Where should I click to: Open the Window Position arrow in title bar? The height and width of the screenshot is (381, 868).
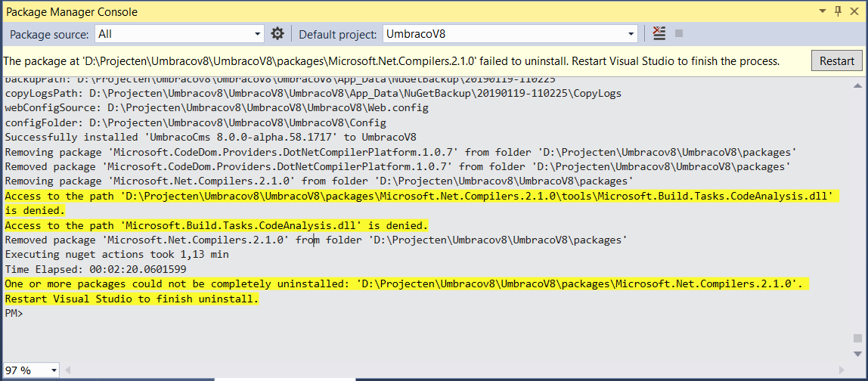(823, 11)
